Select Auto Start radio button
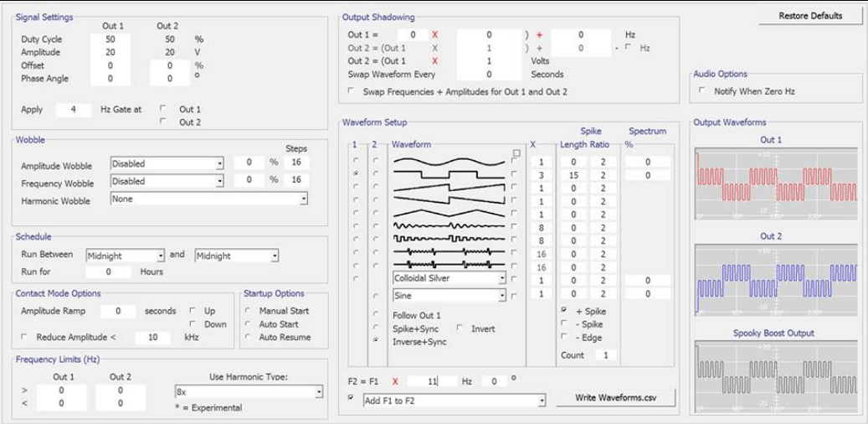Image resolution: width=868 pixels, height=424 pixels. [x=248, y=323]
